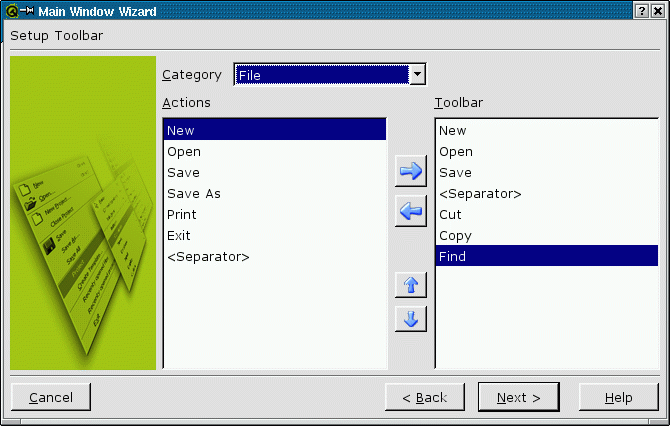The width and height of the screenshot is (670, 426).
Task: Select Save As in the Actions list
Action: 194,194
